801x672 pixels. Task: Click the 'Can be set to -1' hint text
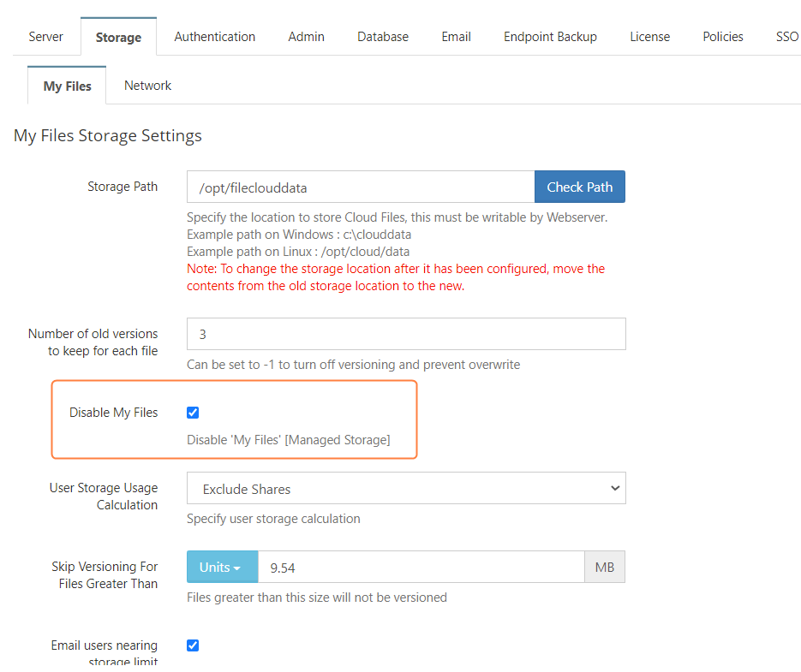pos(354,365)
